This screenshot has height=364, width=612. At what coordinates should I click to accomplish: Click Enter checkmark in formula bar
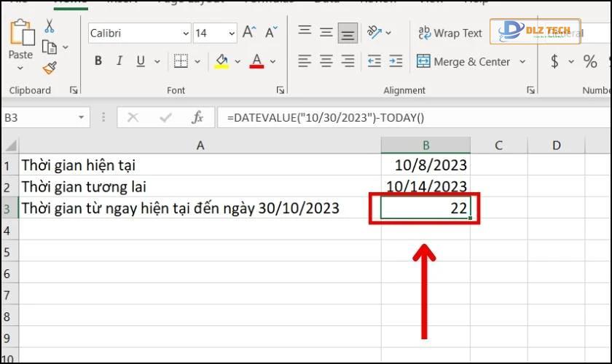click(165, 117)
